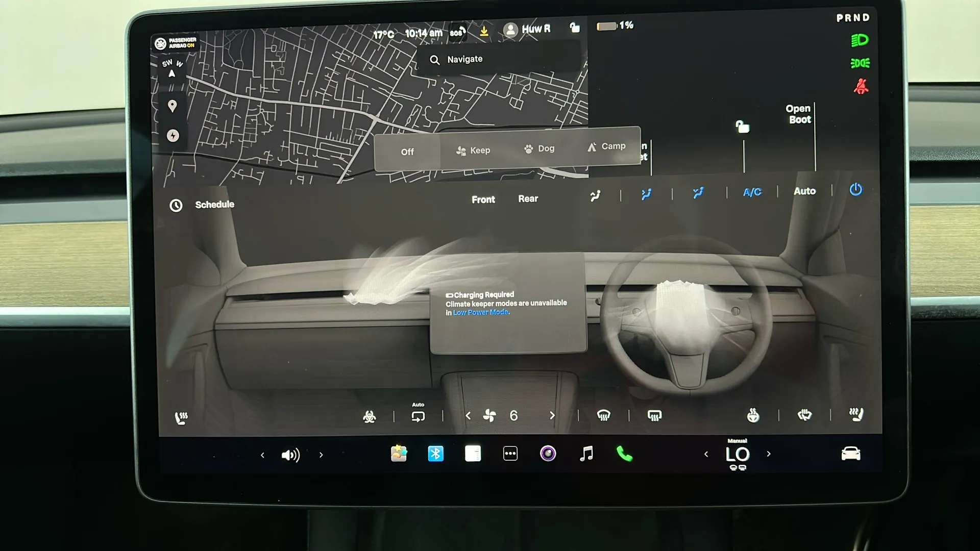Image resolution: width=980 pixels, height=551 pixels.
Task: Open the Schedule settings
Action: (x=214, y=205)
